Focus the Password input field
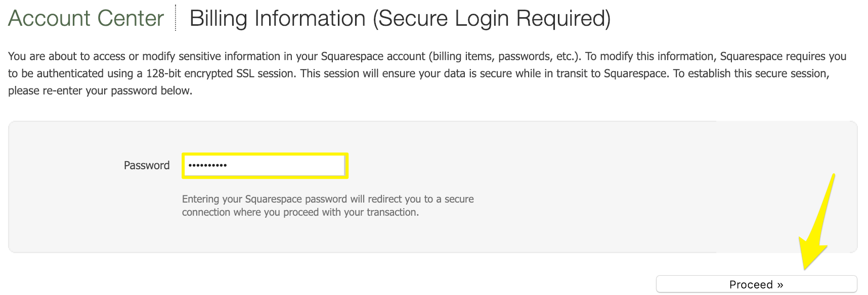 265,166
